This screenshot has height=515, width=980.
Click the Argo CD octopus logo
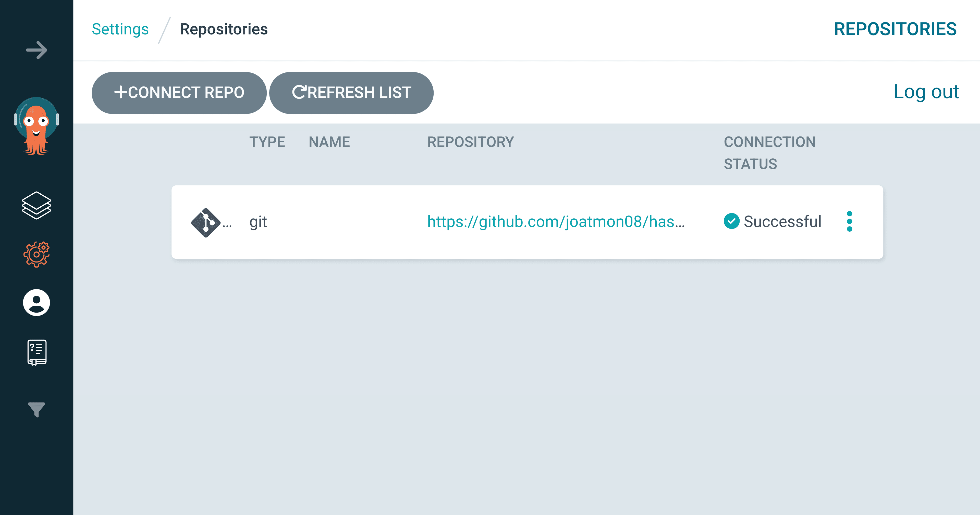36,125
